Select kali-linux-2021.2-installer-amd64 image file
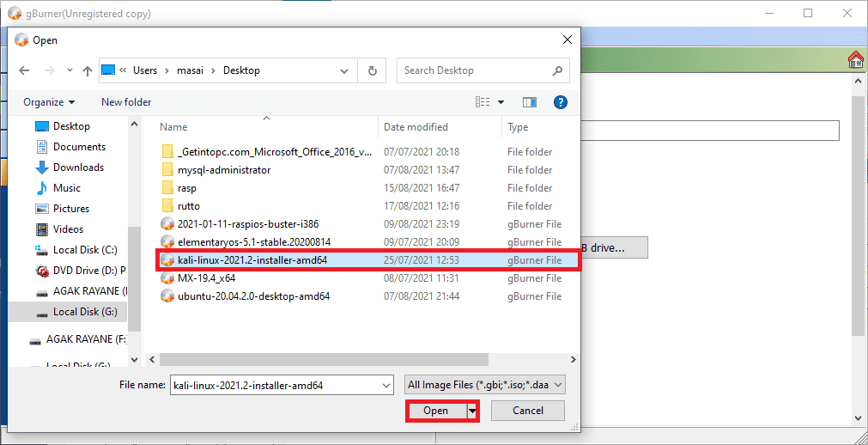The height and width of the screenshot is (445, 868). (367, 260)
